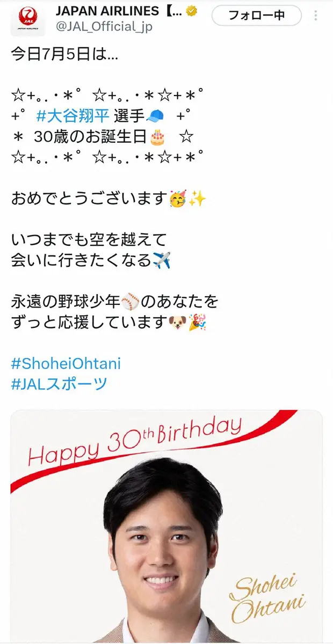Viewport: 333px width, 644px height.
Task: Open the #JALスポーツ hashtag
Action: point(59,384)
